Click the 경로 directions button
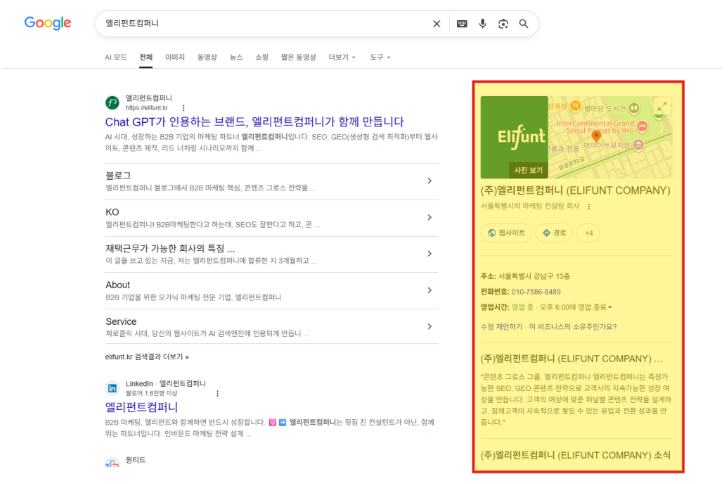 pos(554,233)
